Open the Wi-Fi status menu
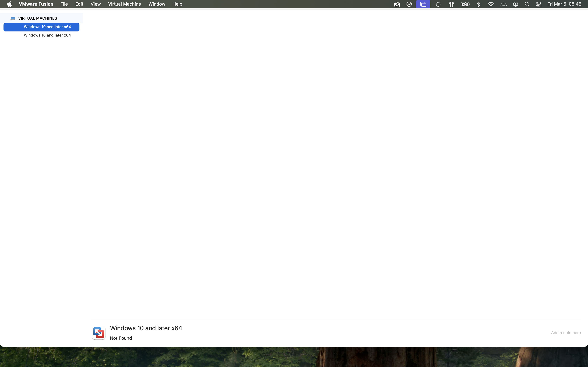588x367 pixels. click(x=491, y=4)
